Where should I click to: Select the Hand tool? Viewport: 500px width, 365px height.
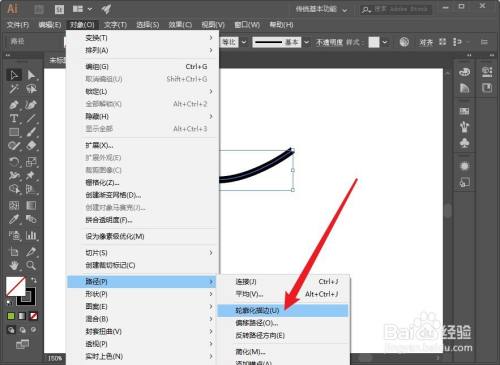(x=14, y=265)
